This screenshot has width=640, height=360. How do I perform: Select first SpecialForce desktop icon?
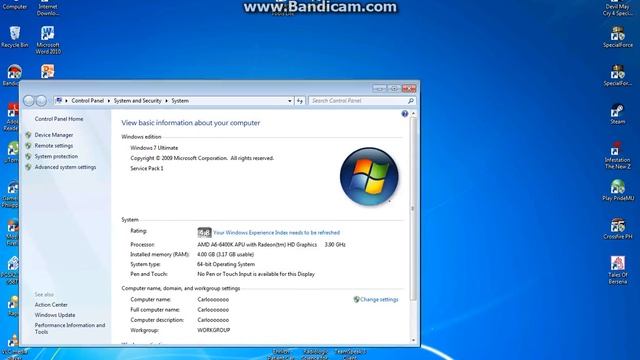(618, 37)
